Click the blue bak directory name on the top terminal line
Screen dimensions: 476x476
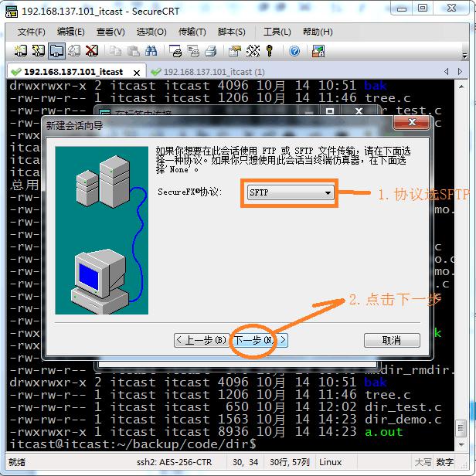pyautogui.click(x=376, y=86)
